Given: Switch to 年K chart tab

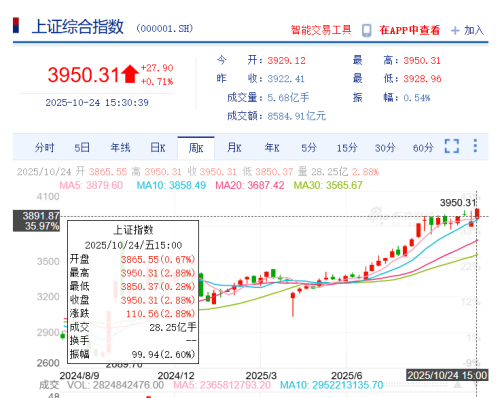Looking at the screenshot, I should click(x=272, y=147).
